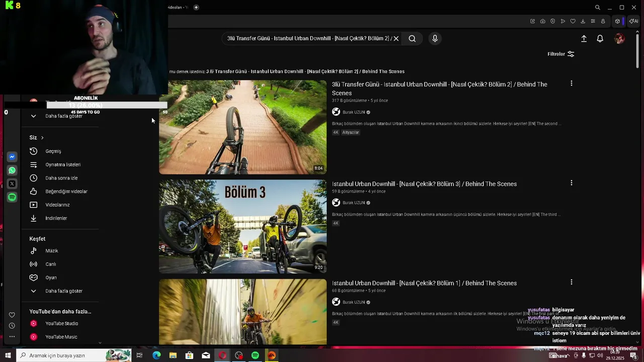Click the suggested search correction text
644x362 pixels.
(x=305, y=71)
